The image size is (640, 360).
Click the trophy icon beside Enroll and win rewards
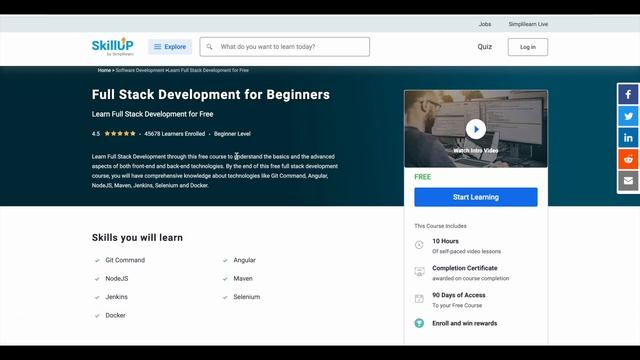coord(419,323)
